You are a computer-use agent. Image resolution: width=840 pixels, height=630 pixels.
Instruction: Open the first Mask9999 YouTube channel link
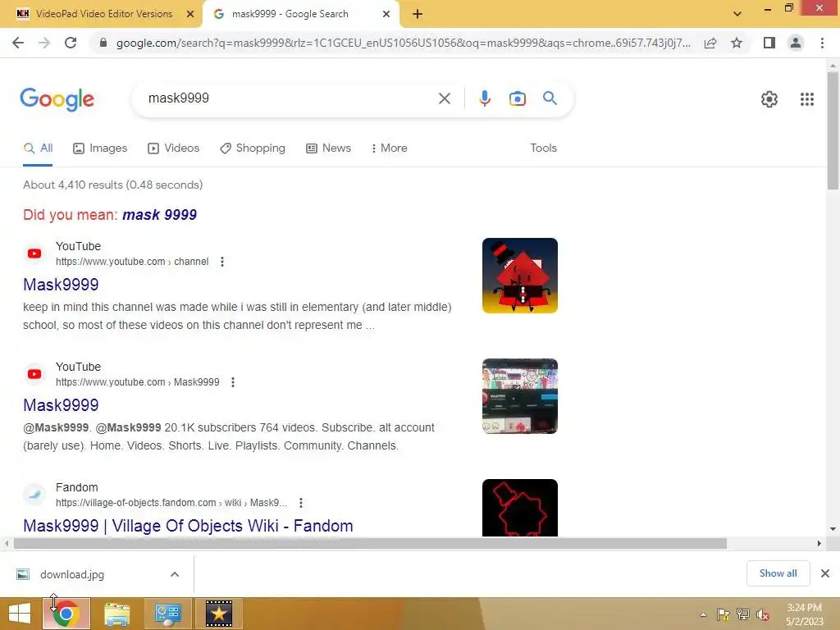coord(61,285)
